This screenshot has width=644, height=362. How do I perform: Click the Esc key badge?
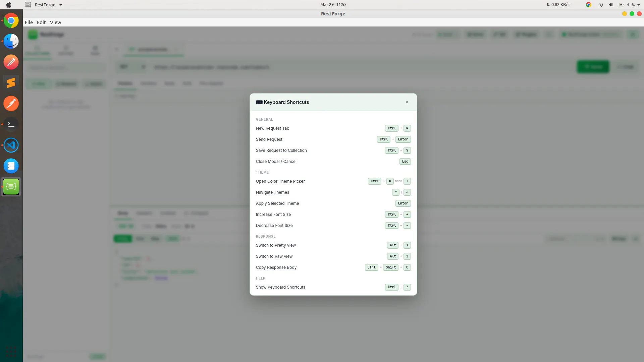405,162
